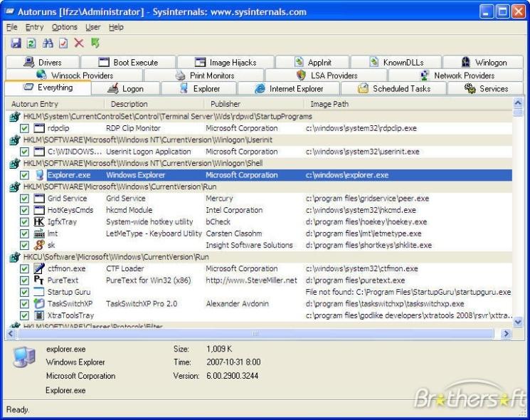Open the Image Hijacks tab

click(x=226, y=62)
